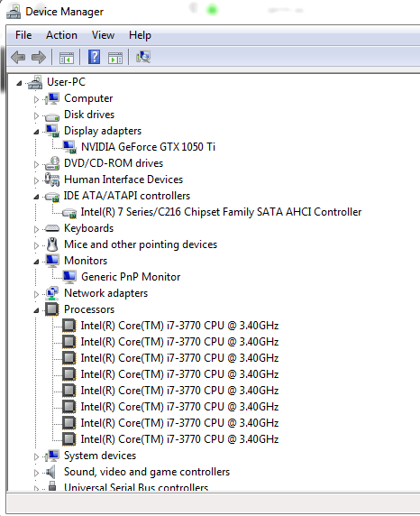Expand the Keyboards node
This screenshot has width=420, height=516.
pyautogui.click(x=36, y=229)
